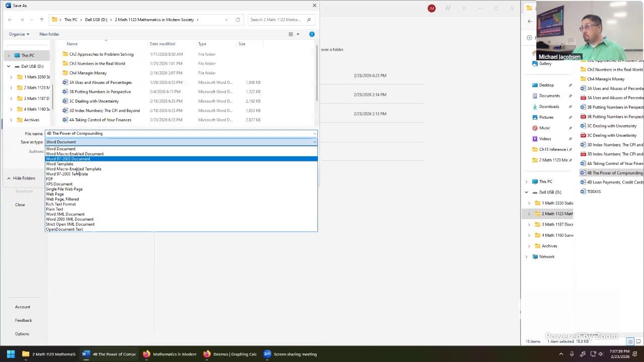The width and height of the screenshot is (644, 362).
Task: Open Options in Word backstage
Action: [x=22, y=334]
